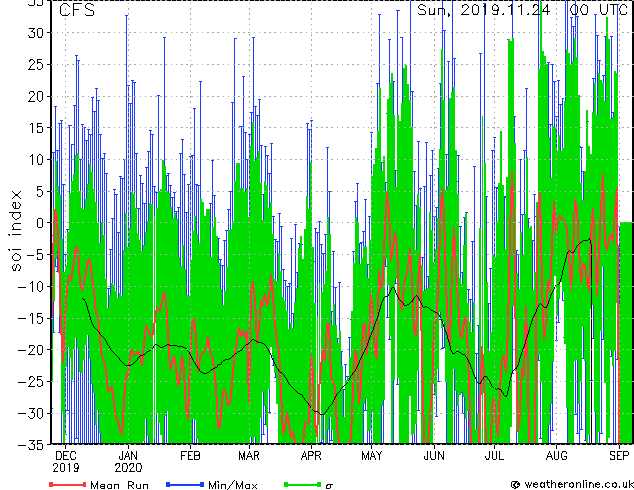Screen dimensions: 634x490
Task: Click the '00 UTC' time label
Action: coord(599,10)
